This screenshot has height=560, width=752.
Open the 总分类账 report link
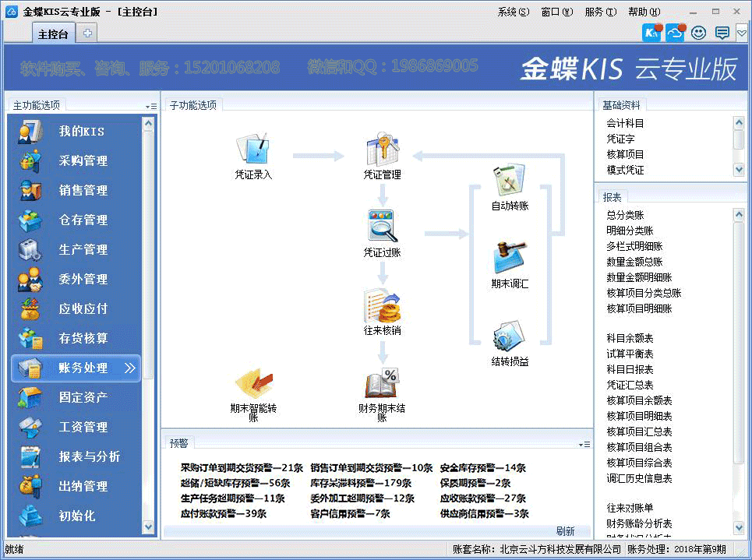point(625,215)
